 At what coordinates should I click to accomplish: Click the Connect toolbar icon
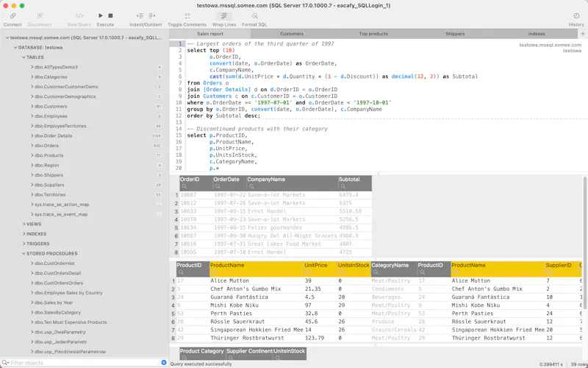(12, 15)
